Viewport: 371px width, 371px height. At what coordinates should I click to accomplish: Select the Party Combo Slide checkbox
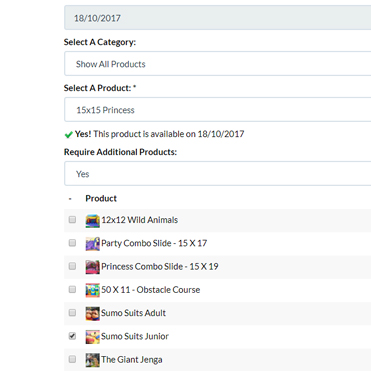[x=72, y=243]
